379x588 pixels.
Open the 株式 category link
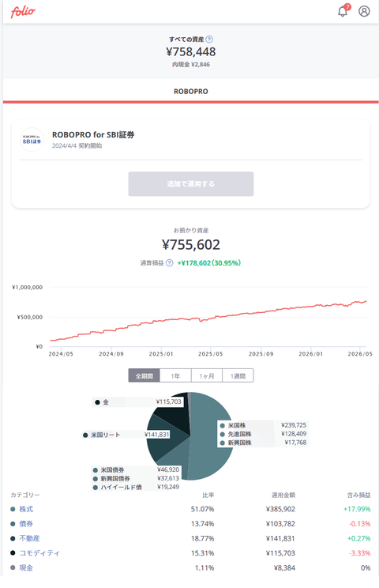26,509
